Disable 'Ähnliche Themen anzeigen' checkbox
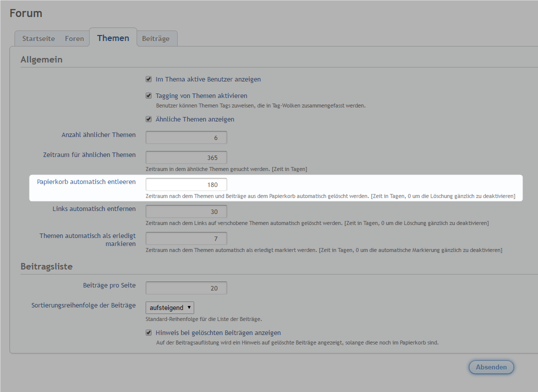This screenshot has width=538, height=392. (149, 119)
